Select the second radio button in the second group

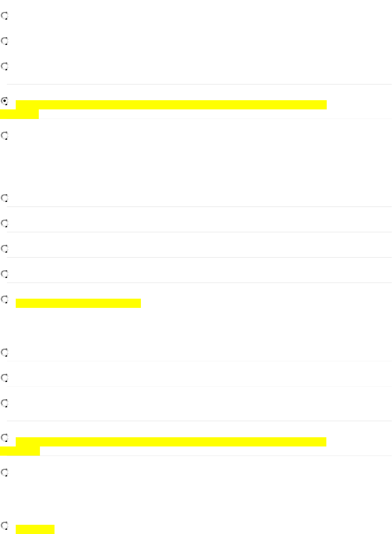coord(5,223)
